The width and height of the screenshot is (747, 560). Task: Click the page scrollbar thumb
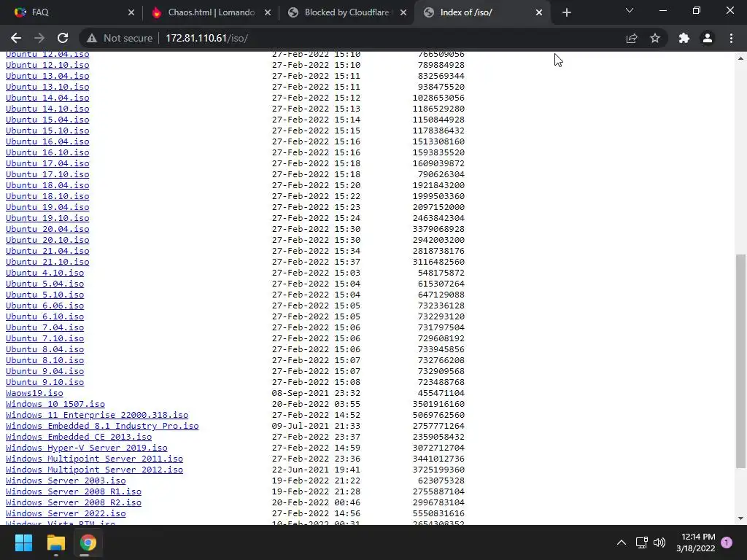click(740, 361)
